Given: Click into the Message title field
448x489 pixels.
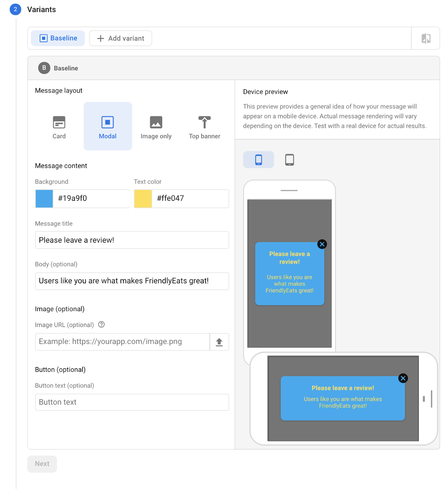Looking at the screenshot, I should tap(132, 240).
